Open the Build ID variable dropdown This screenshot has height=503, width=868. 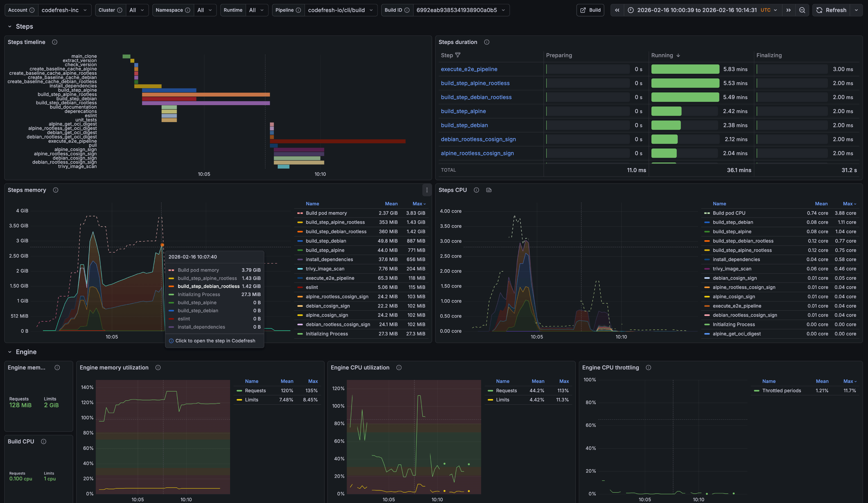pyautogui.click(x=461, y=10)
